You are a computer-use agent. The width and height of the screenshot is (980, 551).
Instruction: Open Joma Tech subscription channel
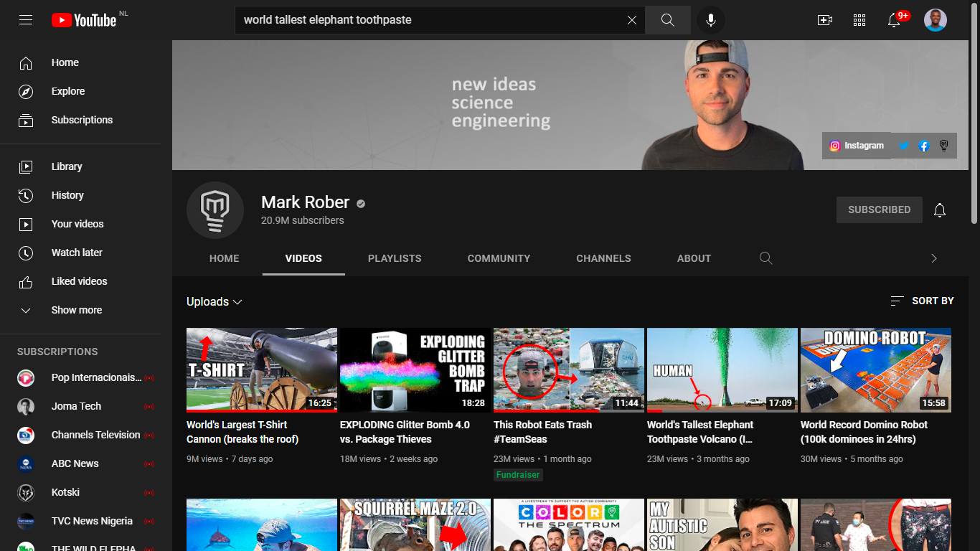coord(80,406)
